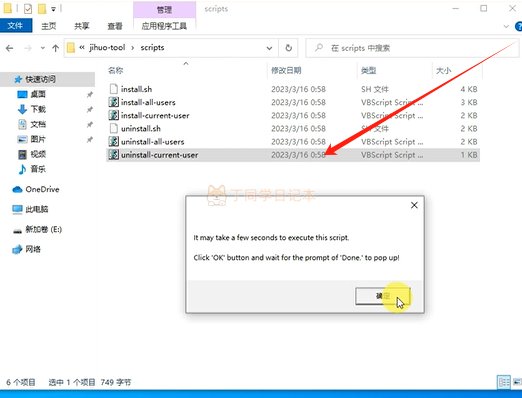Click the uninstall.sh file name
The width and height of the screenshot is (522, 398).
point(141,129)
